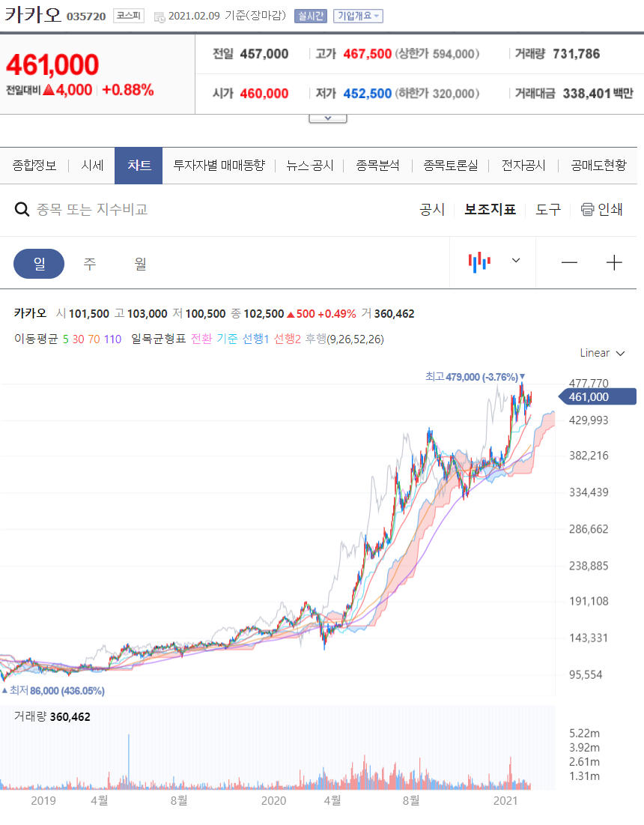The width and height of the screenshot is (644, 825).
Task: Open the 기업개요 dropdown
Action: click(x=358, y=16)
